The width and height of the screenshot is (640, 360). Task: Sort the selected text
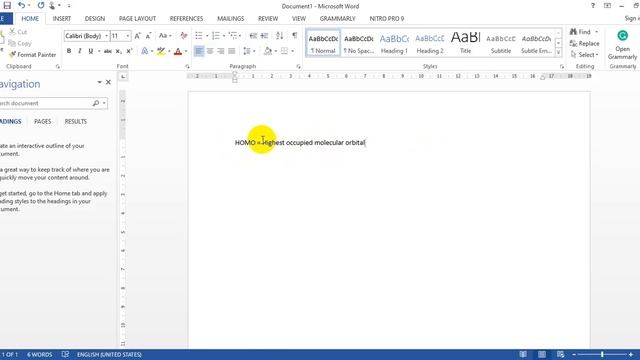click(280, 36)
